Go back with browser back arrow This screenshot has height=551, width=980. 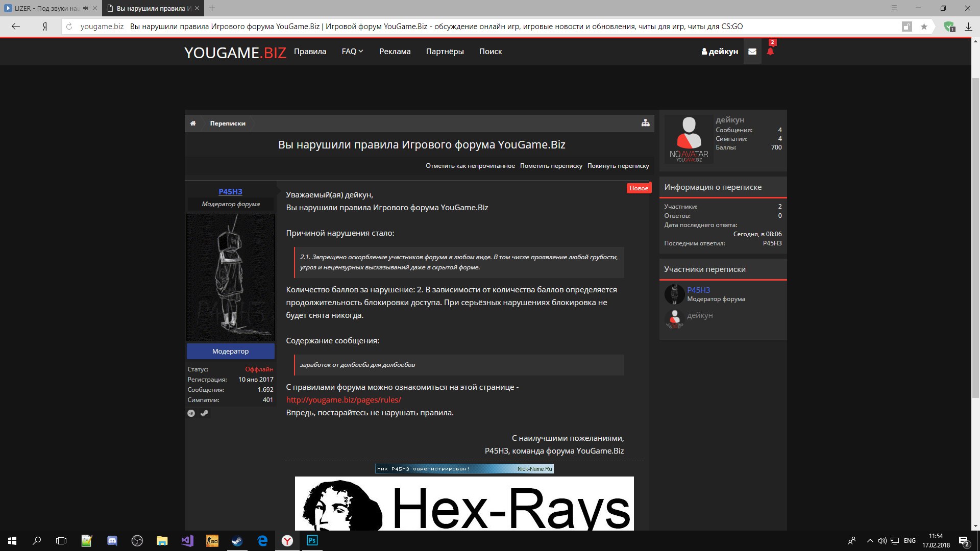point(16,27)
